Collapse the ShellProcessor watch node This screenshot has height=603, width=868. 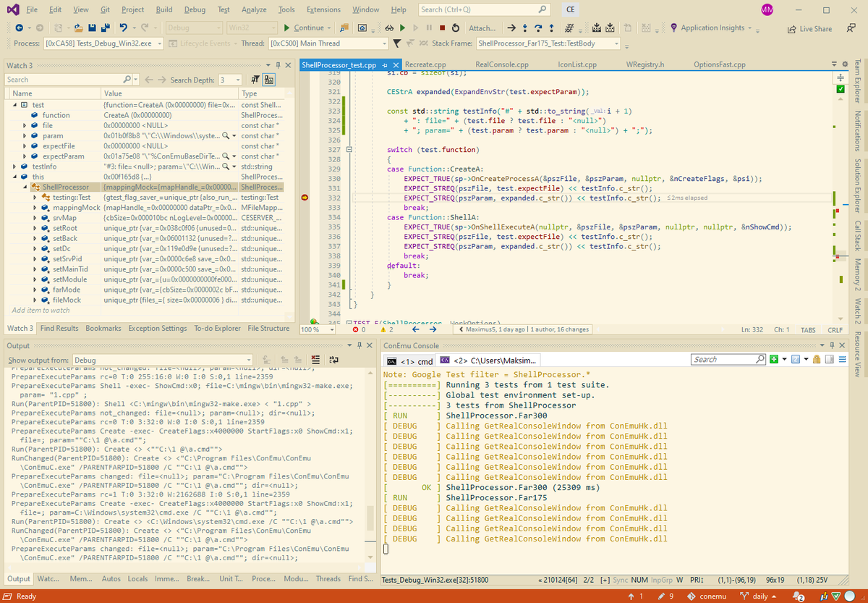25,187
